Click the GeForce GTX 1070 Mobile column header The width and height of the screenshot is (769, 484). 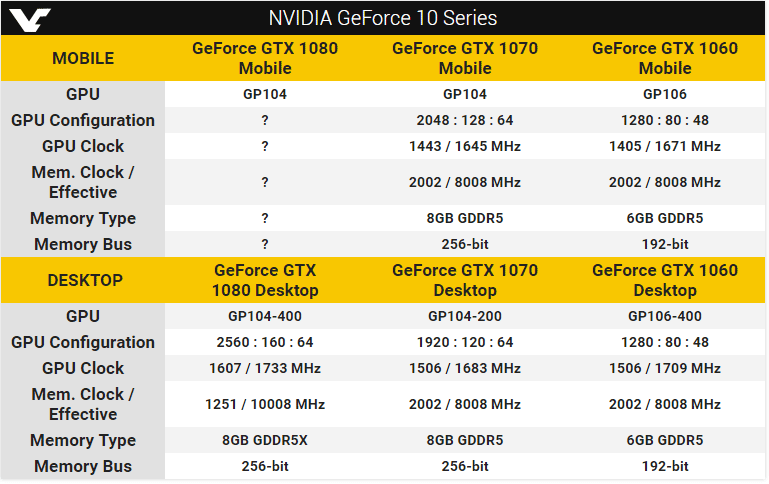point(465,58)
